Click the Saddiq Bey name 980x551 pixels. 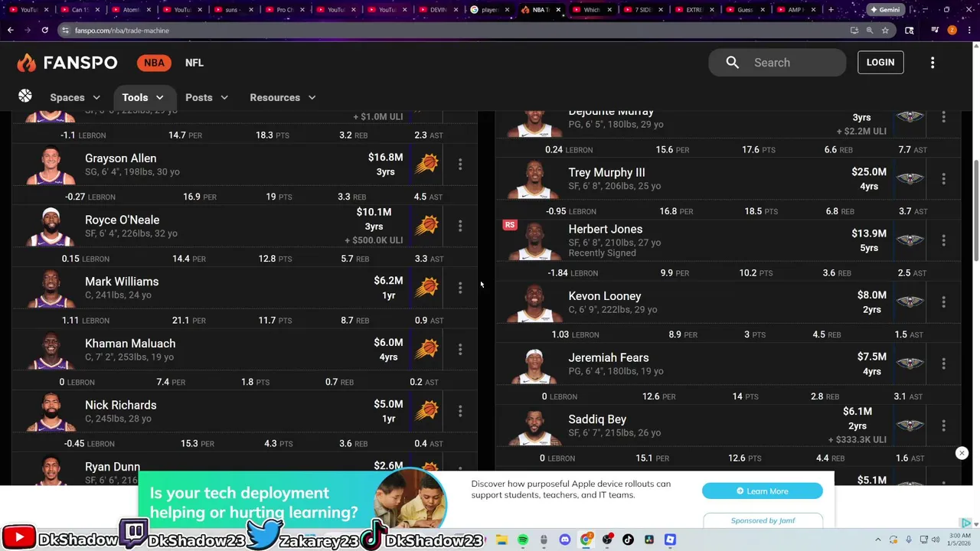[x=597, y=419]
